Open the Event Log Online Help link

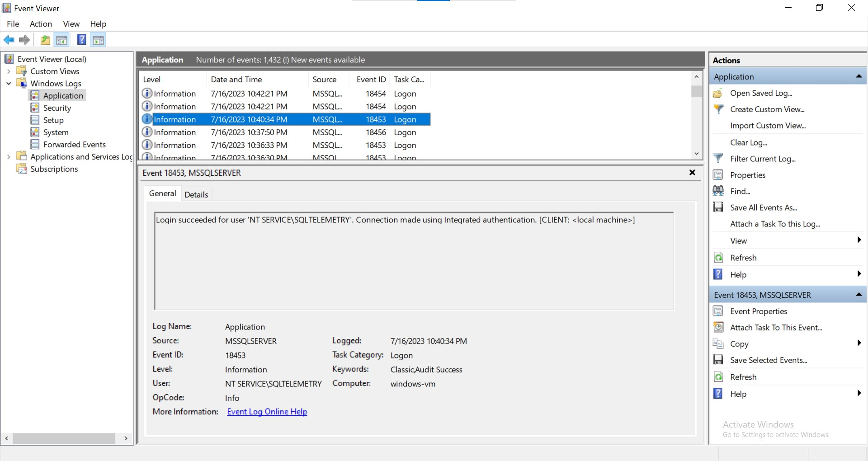[x=267, y=411]
